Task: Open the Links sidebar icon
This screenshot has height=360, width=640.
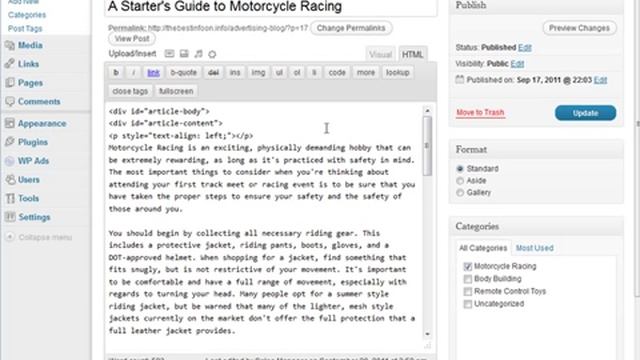Action: [10, 64]
